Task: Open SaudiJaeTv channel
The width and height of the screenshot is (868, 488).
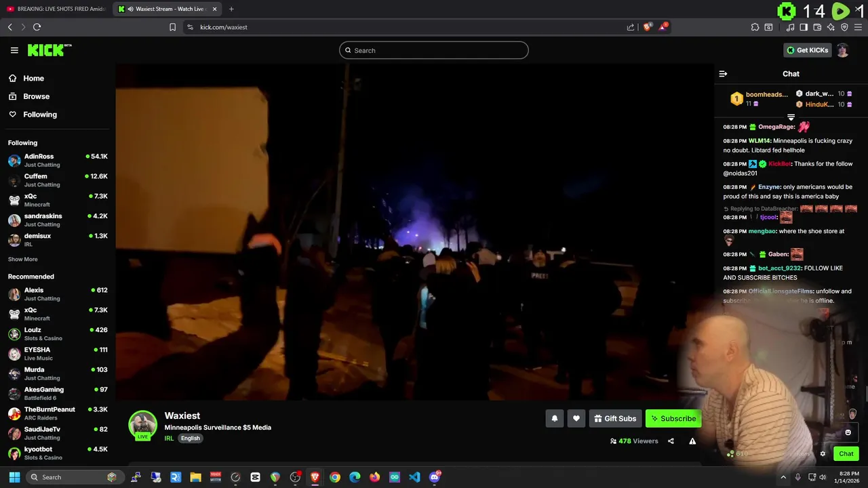Action: coord(58,433)
